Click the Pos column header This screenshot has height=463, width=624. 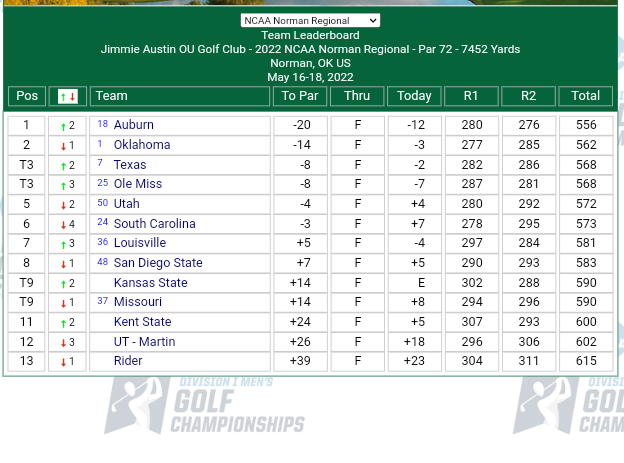pyautogui.click(x=27, y=96)
